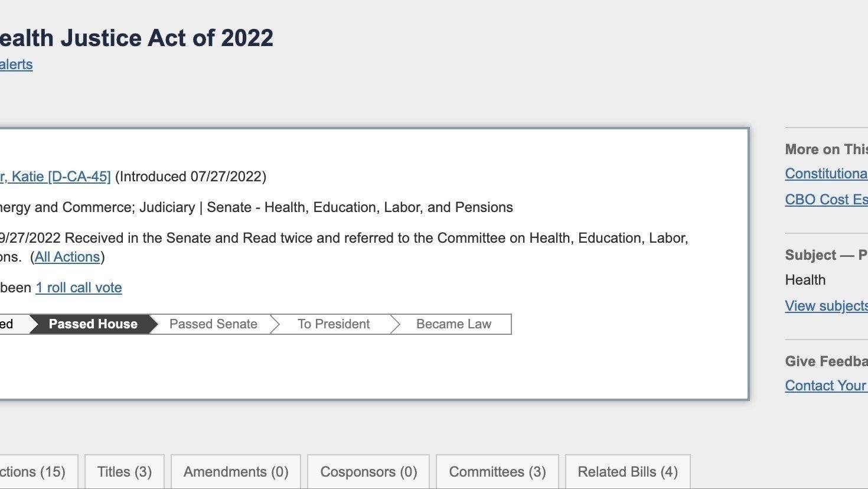
Task: Click the Became Law tracker step
Action: coord(453,324)
